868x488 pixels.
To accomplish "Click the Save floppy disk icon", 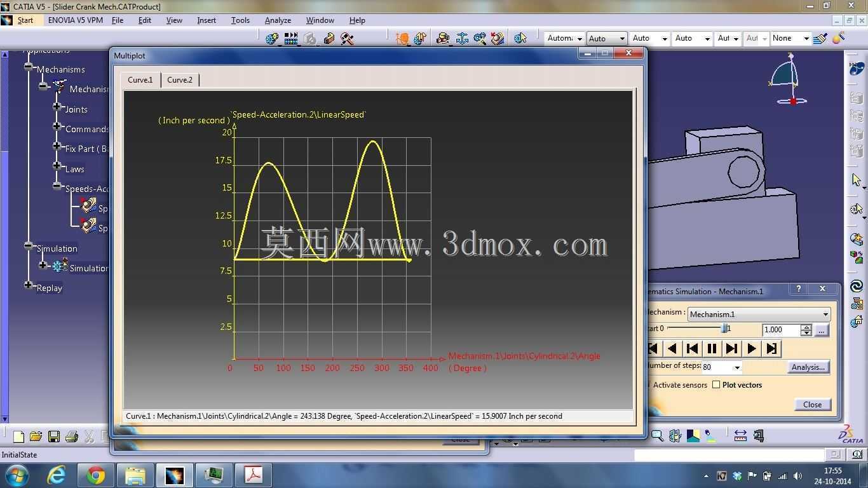I will pyautogui.click(x=53, y=437).
